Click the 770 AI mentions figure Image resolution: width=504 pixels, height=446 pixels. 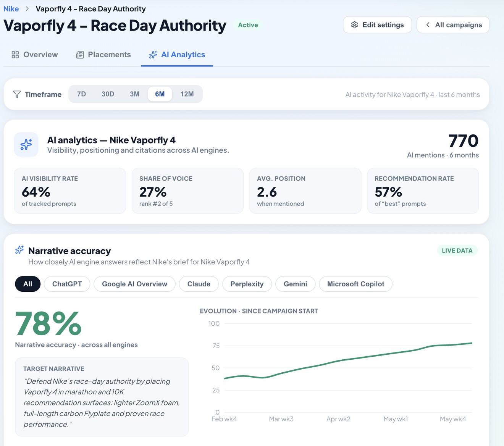coord(463,141)
